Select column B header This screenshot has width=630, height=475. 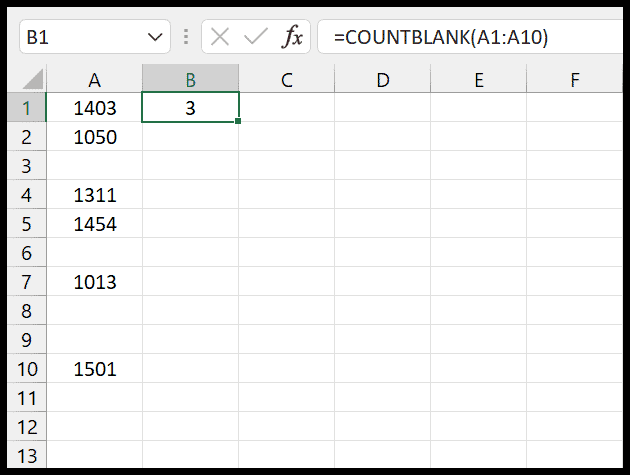(190, 80)
